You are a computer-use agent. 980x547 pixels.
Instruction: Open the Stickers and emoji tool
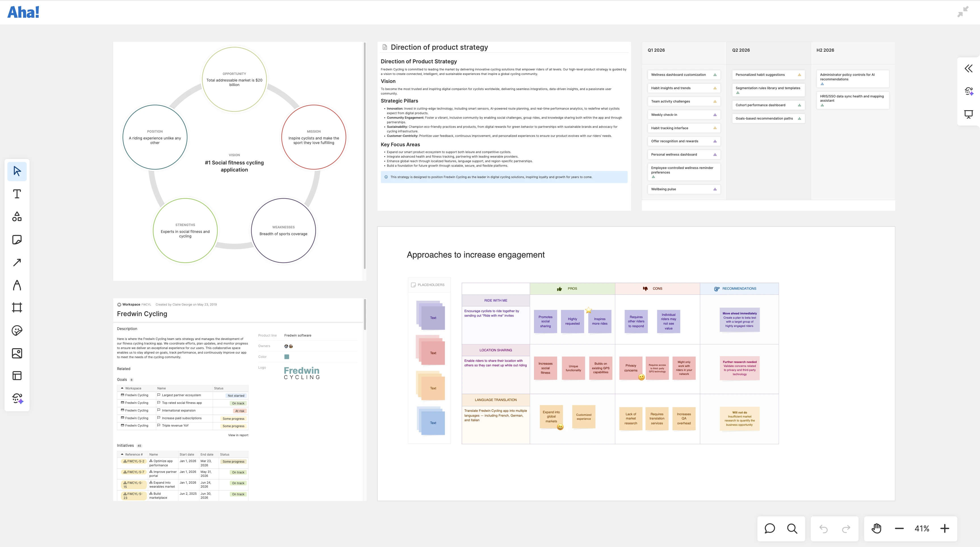(x=17, y=330)
